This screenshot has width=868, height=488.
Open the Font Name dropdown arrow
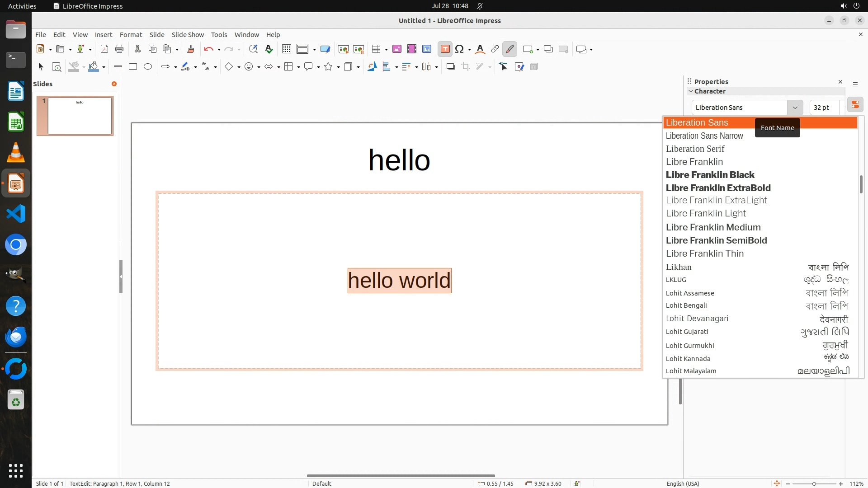[795, 108]
